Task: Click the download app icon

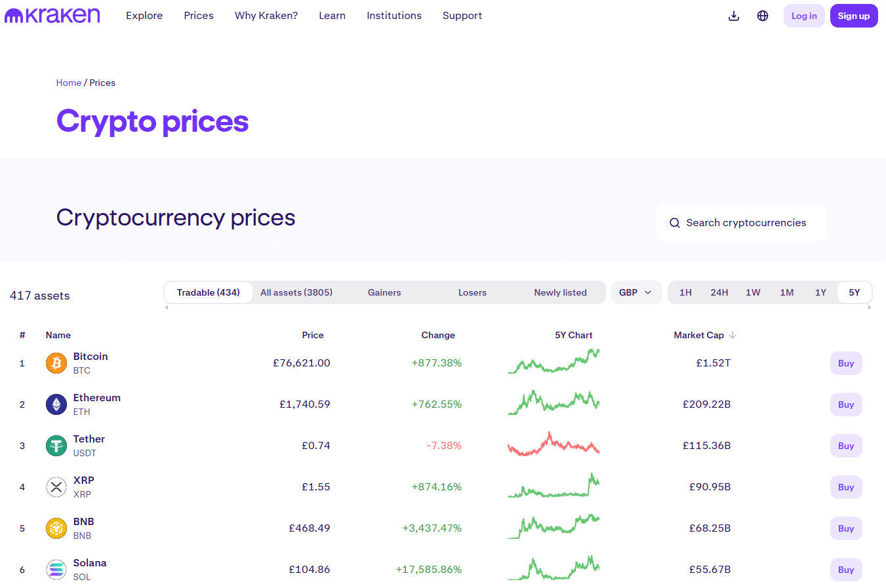Action: click(x=734, y=16)
